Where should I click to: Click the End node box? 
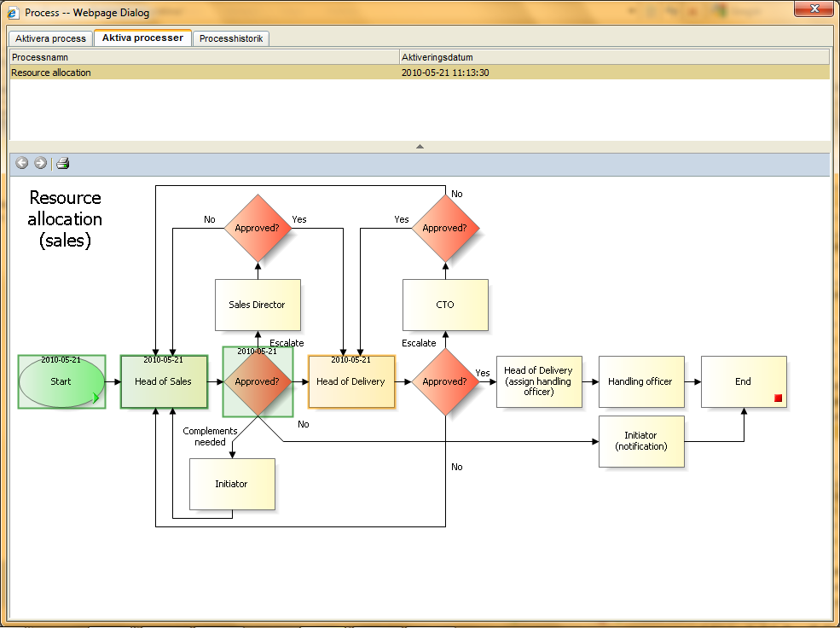point(744,381)
